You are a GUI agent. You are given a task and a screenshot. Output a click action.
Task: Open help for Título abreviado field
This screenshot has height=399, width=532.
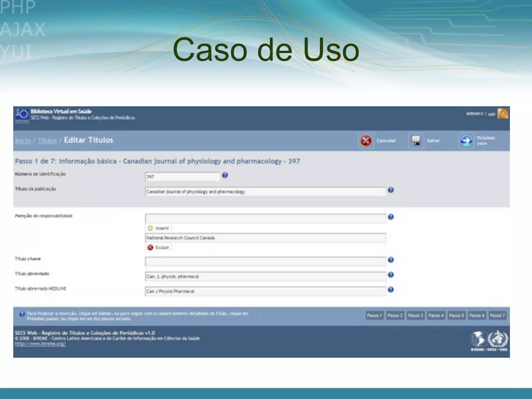coord(391,275)
